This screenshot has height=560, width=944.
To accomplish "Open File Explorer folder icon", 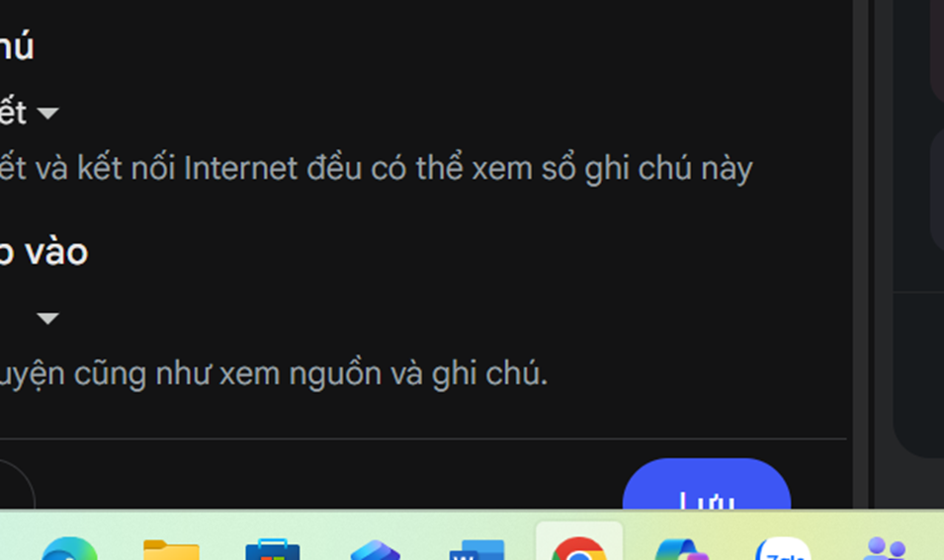I will point(171,550).
